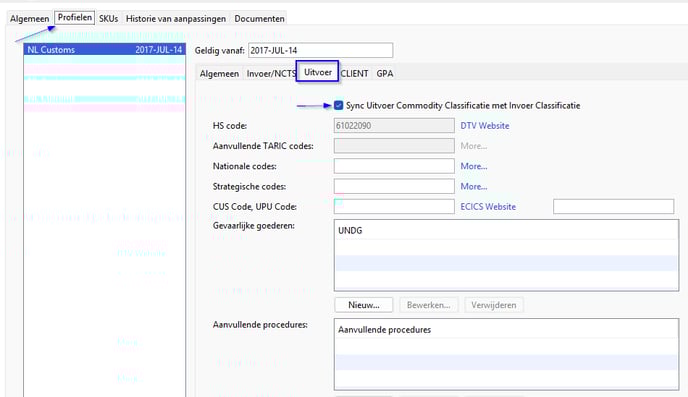
Task: Open the ECICS Website link
Action: coord(488,207)
